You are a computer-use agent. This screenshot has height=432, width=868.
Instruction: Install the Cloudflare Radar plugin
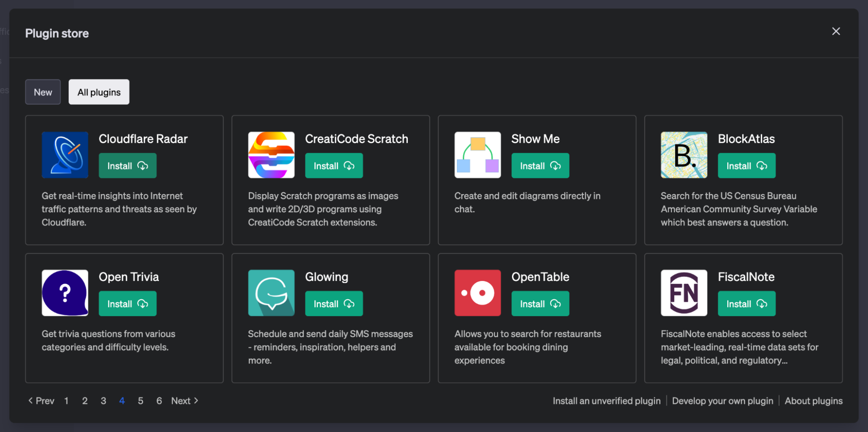click(128, 166)
